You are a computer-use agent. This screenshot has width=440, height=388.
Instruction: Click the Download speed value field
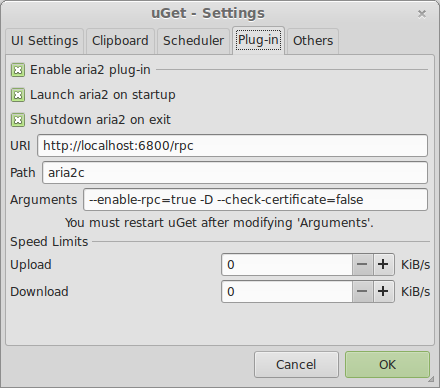coord(287,292)
